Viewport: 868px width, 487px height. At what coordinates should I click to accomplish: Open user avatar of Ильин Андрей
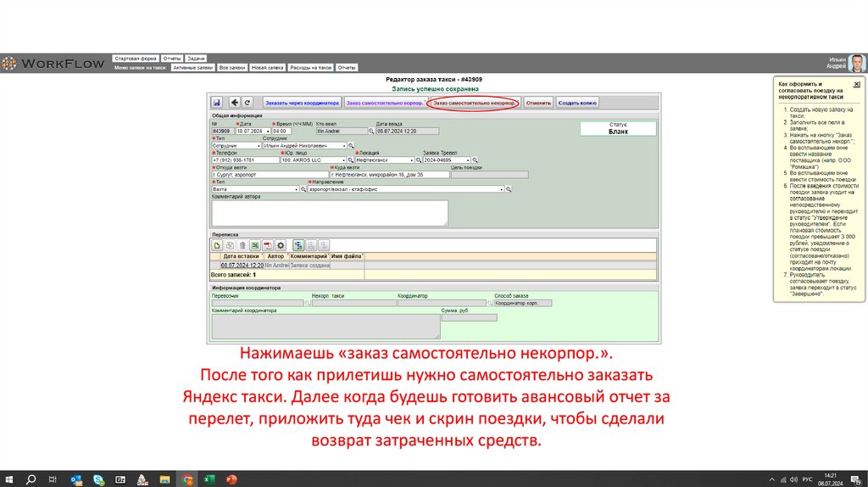[x=857, y=63]
